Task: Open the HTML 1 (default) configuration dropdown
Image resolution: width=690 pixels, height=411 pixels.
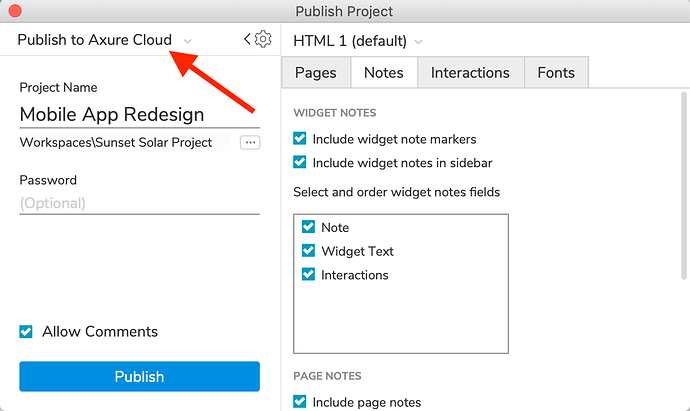Action: pyautogui.click(x=358, y=41)
